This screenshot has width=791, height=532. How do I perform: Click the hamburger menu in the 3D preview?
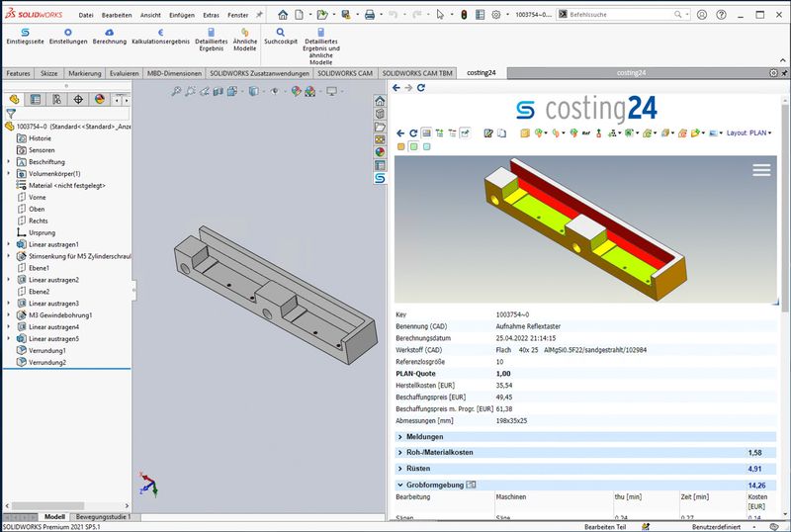point(760,170)
